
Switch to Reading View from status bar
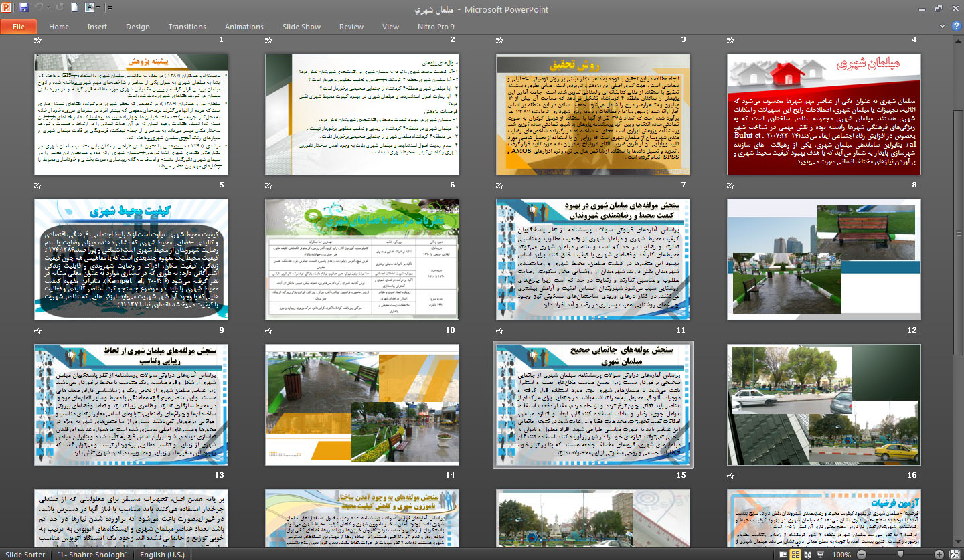pyautogui.click(x=808, y=555)
